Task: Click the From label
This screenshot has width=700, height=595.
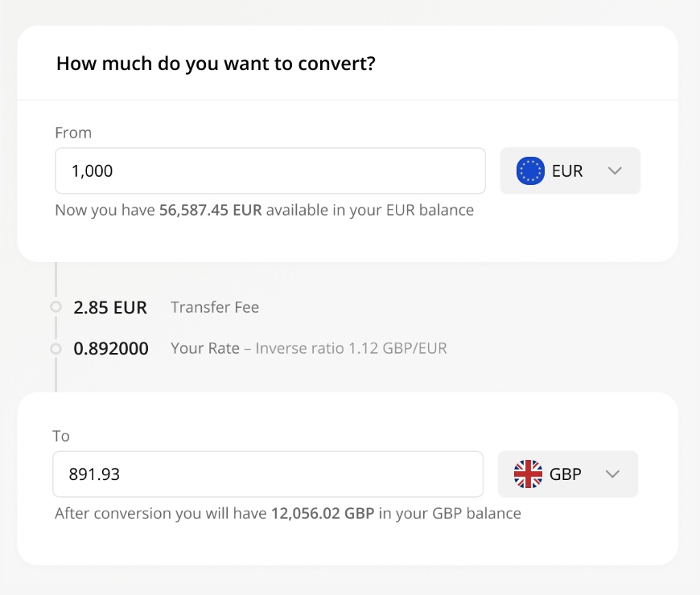Action: click(73, 133)
